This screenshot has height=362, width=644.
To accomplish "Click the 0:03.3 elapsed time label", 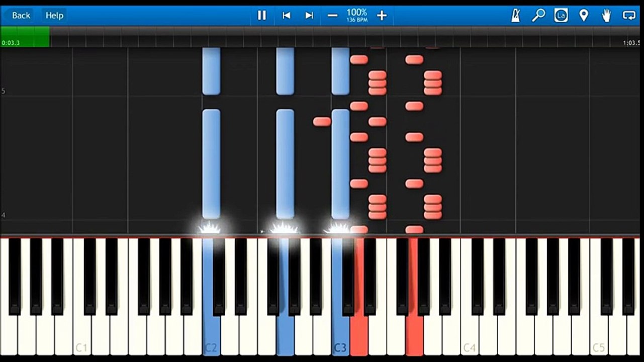I will pos(11,43).
